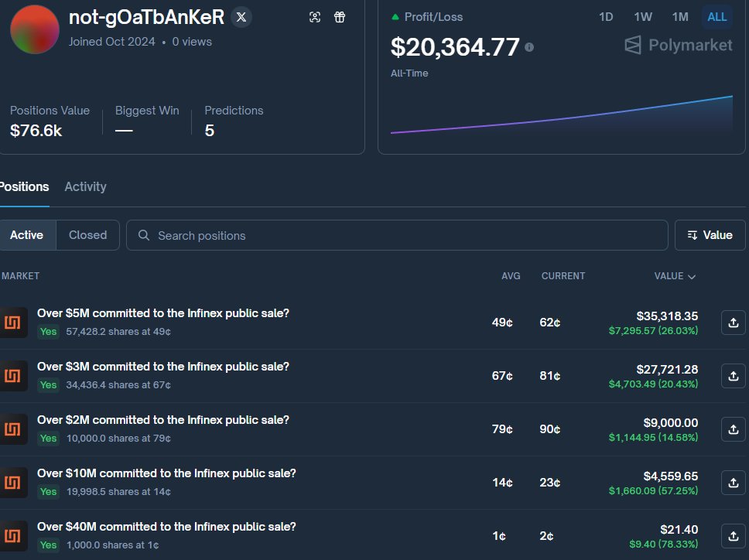
Task: Click the Predictions count 5
Action: coord(209,131)
